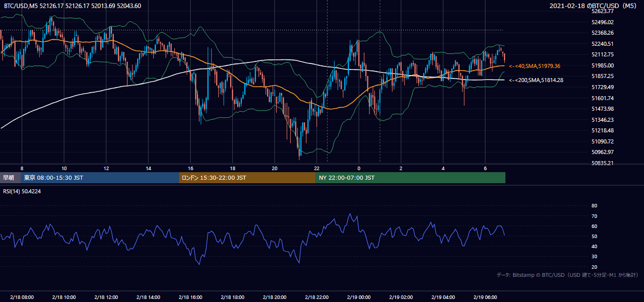Click hour tick 20 under the price chart

pyautogui.click(x=274, y=168)
